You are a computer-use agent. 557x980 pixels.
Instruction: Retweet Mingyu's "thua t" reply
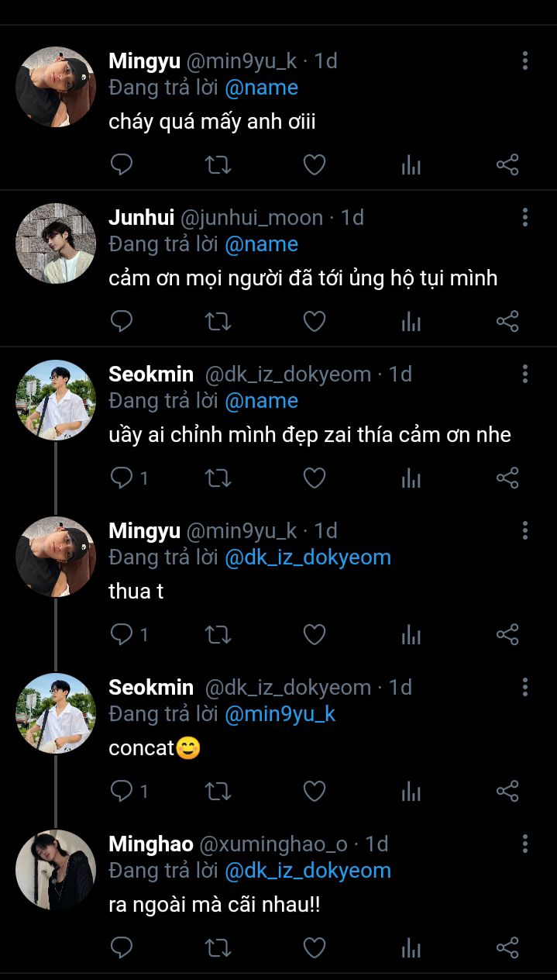tap(218, 635)
